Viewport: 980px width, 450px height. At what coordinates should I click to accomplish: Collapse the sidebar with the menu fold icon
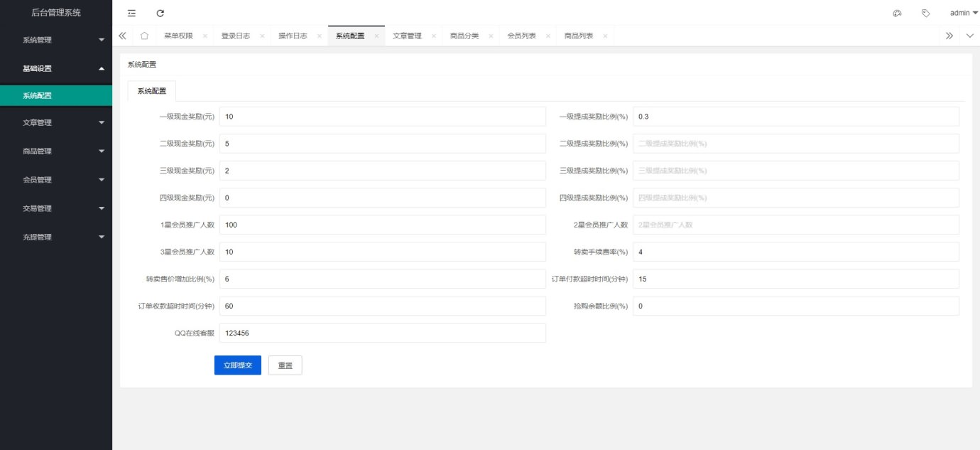[131, 13]
